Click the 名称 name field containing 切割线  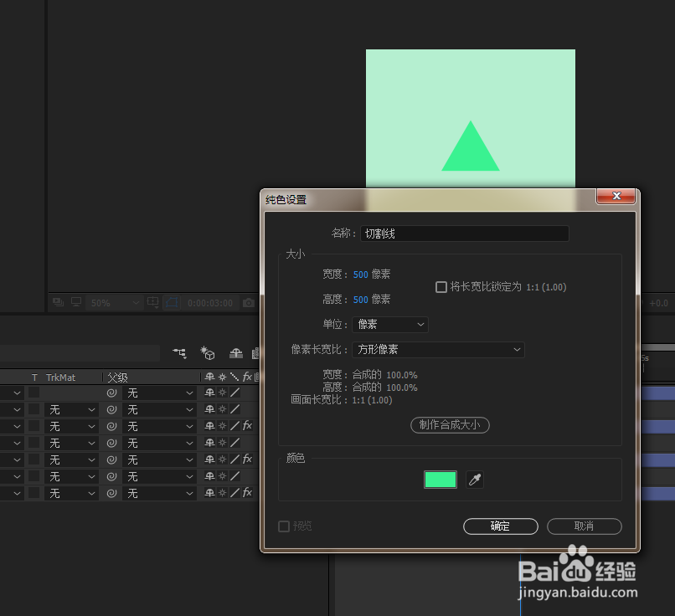(465, 234)
